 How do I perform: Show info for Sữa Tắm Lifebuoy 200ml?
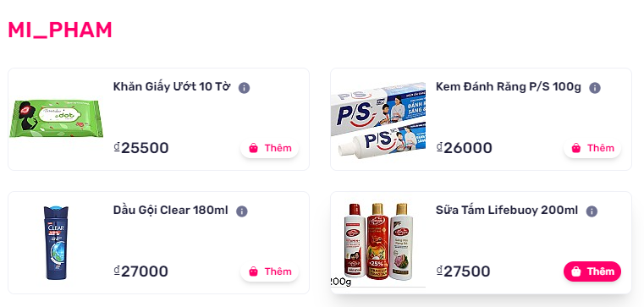click(x=592, y=211)
